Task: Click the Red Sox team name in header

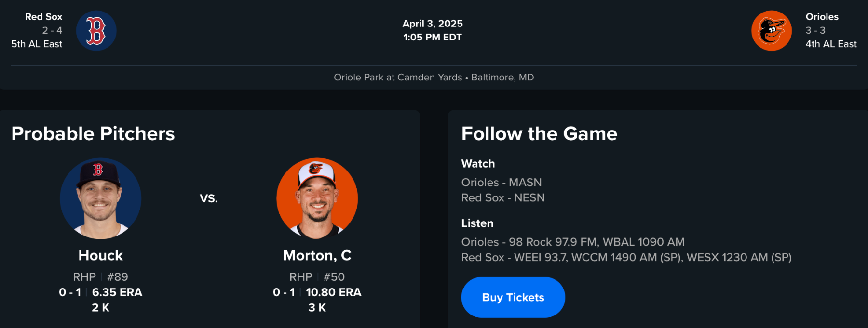Action: tap(43, 17)
